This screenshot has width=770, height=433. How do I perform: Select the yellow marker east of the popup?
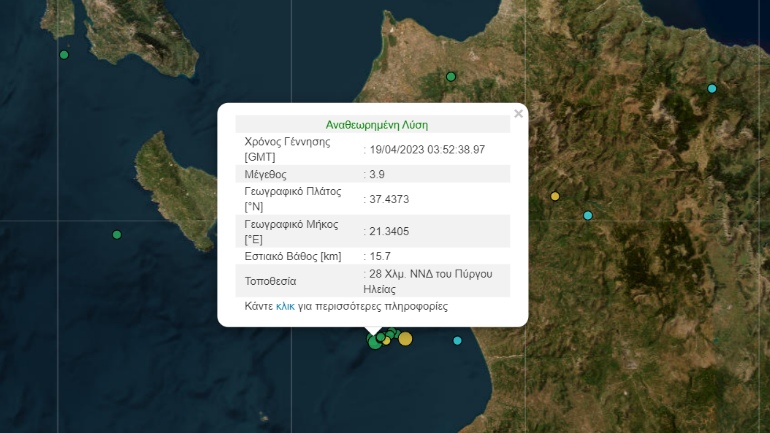click(x=555, y=196)
